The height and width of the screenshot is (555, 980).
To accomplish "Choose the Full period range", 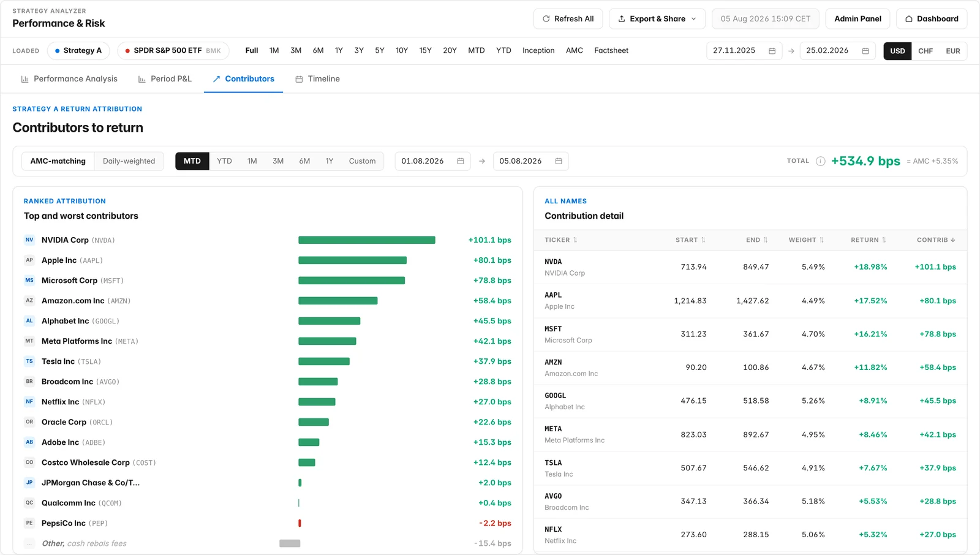I will pos(252,51).
